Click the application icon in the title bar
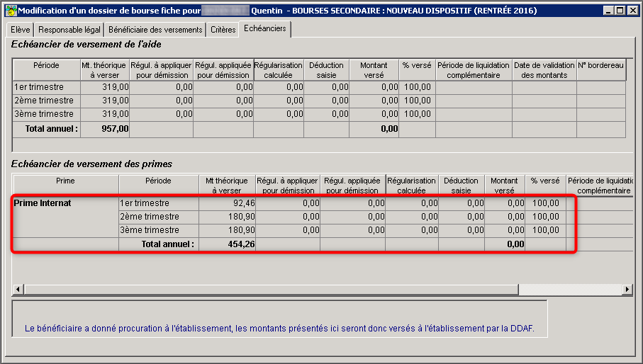Viewport: 643px width, 364px height. [x=11, y=11]
